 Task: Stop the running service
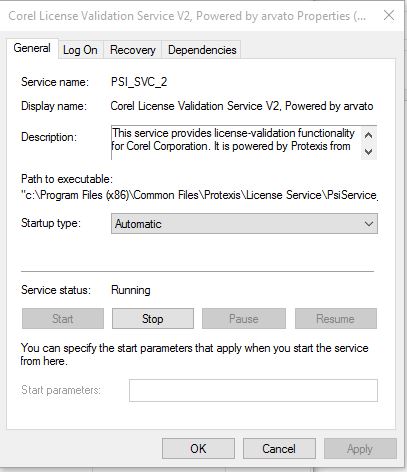(153, 319)
